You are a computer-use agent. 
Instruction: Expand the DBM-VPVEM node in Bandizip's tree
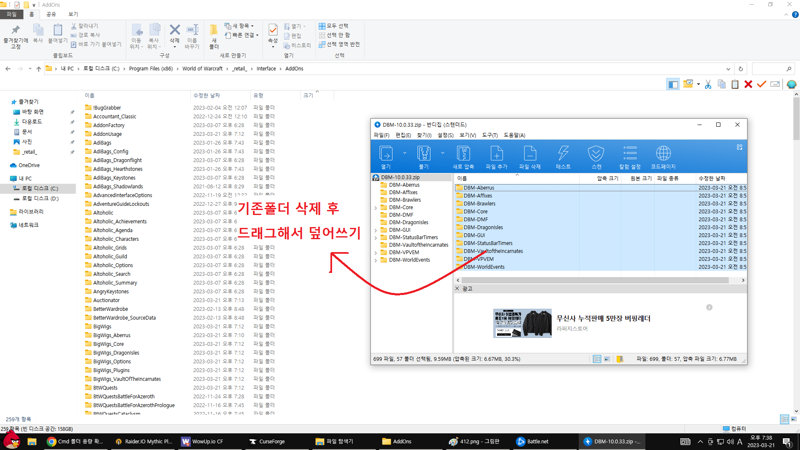pyautogui.click(x=376, y=253)
